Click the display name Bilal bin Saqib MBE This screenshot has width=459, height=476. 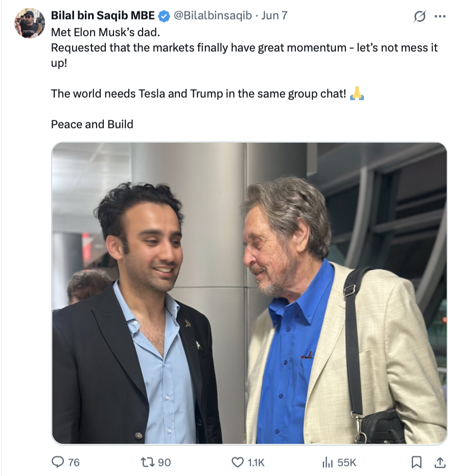[x=102, y=15]
